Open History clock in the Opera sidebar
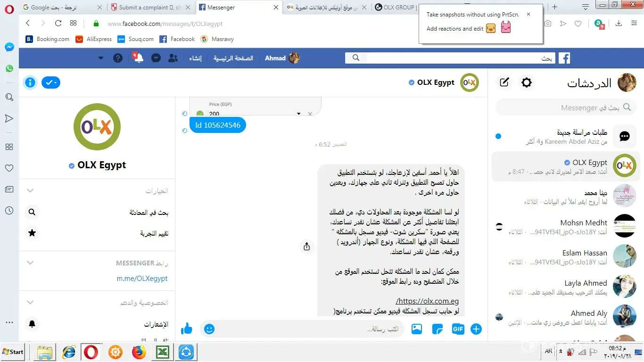This screenshot has width=644, height=362. [9, 211]
